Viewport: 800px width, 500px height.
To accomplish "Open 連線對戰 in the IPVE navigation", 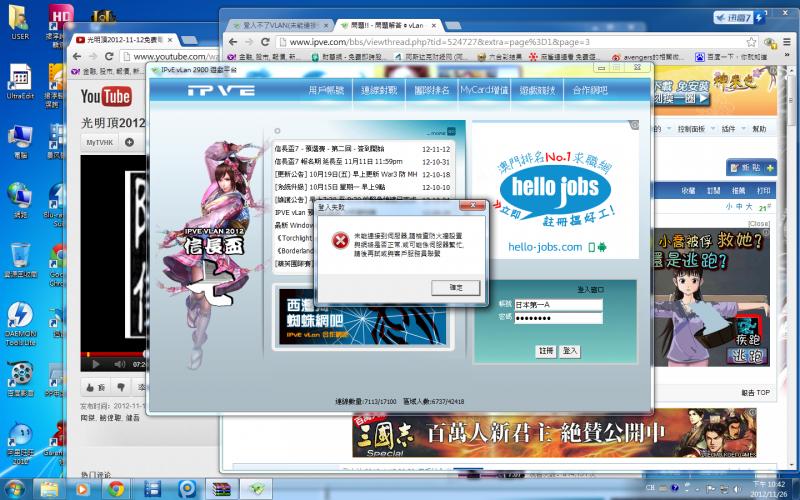I will pyautogui.click(x=379, y=90).
